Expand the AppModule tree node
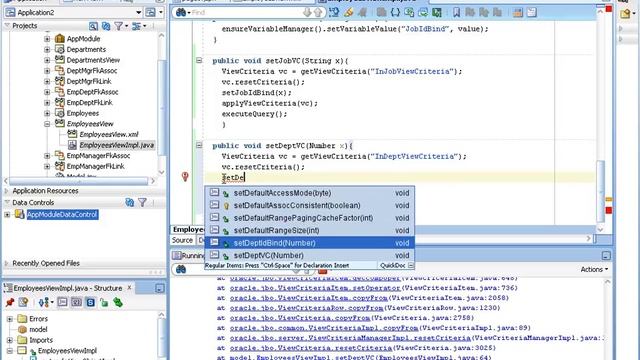The height and width of the screenshot is (360, 640). (x=47, y=39)
